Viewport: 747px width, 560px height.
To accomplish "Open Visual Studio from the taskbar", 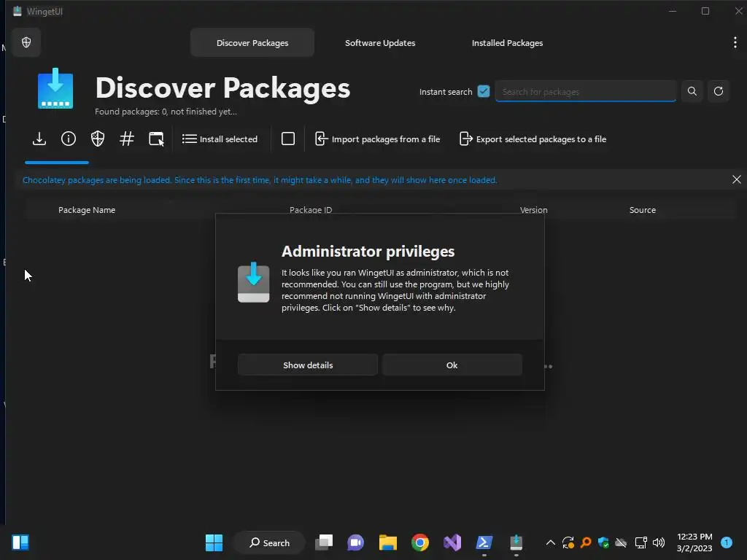I will [x=452, y=542].
